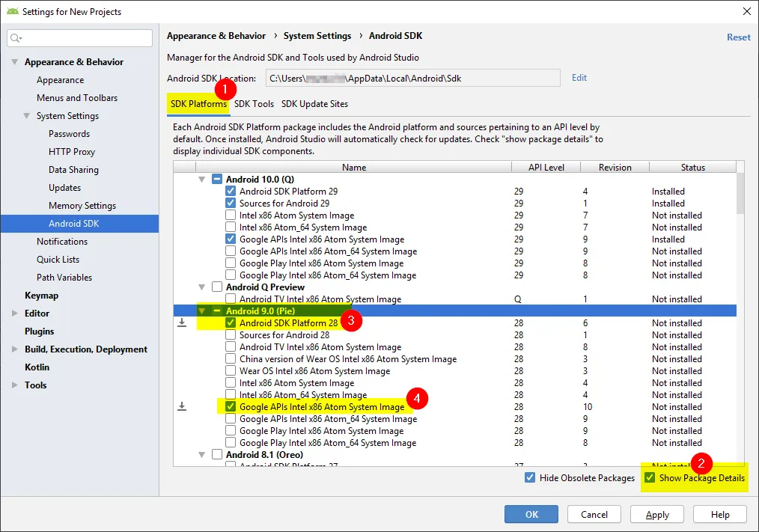Check Intel x86 Atom System Image API 29
The height and width of the screenshot is (532, 759).
[231, 215]
